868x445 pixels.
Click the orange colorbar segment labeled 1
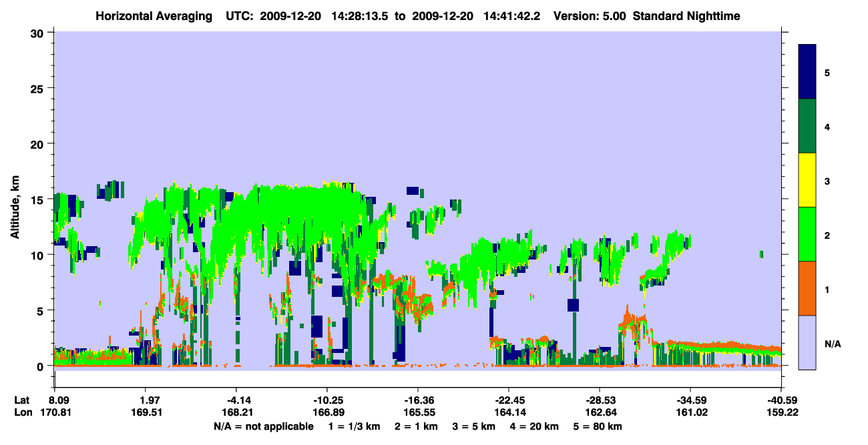click(x=808, y=288)
